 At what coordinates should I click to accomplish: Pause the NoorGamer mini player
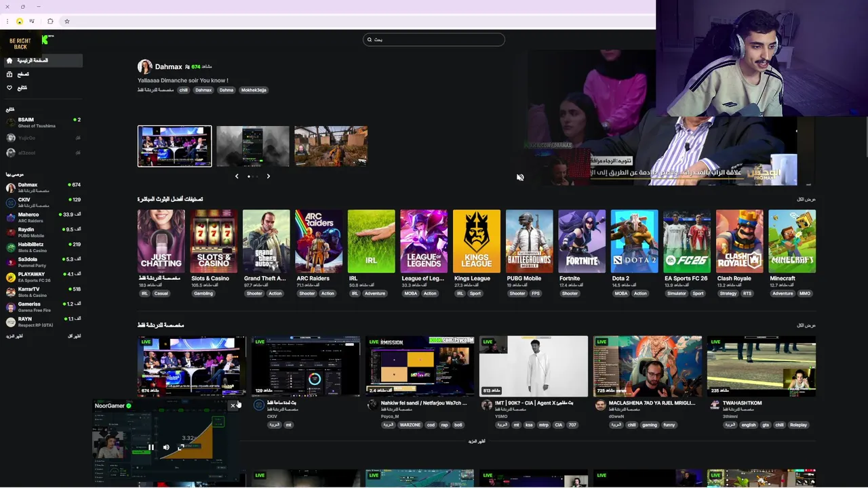(x=151, y=447)
